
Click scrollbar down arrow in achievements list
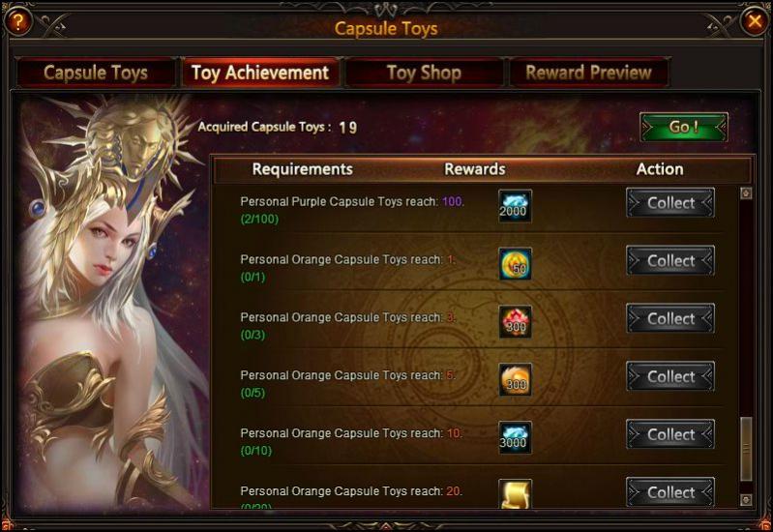coord(746,499)
